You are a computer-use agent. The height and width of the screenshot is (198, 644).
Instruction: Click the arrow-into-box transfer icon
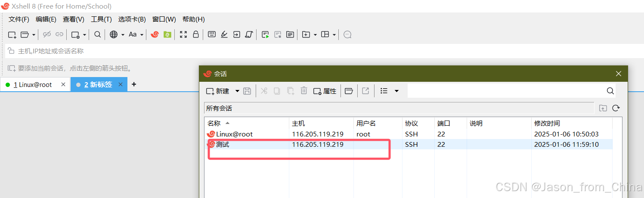237,34
